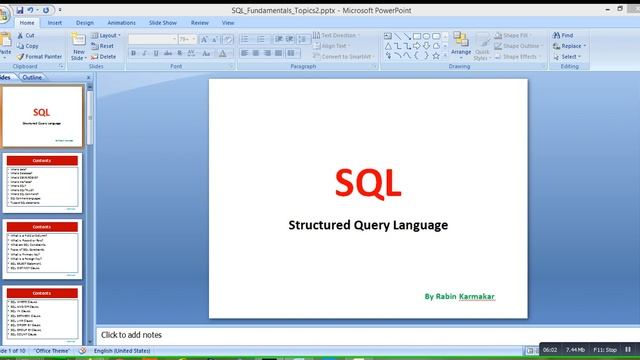This screenshot has height=360, width=640.
Task: Open the font name combo box
Action: tap(153, 39)
